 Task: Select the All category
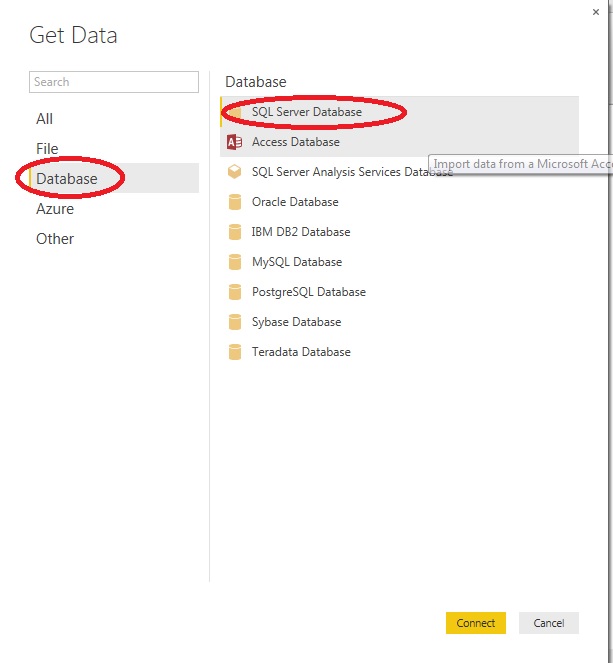45,119
